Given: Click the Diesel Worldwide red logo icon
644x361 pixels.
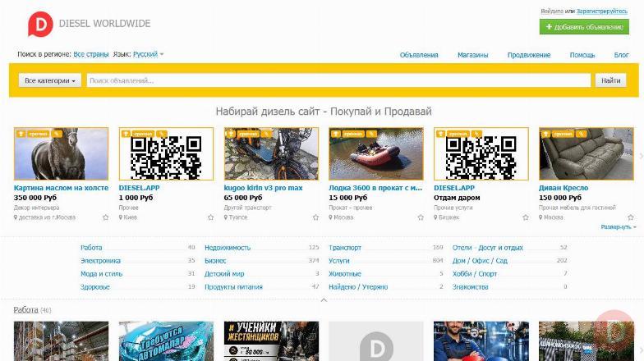Looking at the screenshot, I should click(40, 25).
